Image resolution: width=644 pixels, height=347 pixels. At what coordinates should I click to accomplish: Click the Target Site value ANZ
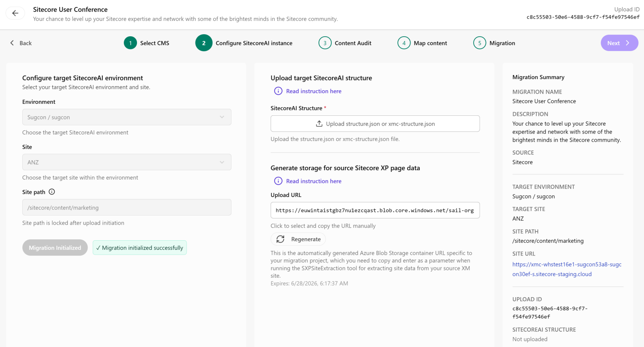[x=518, y=218]
